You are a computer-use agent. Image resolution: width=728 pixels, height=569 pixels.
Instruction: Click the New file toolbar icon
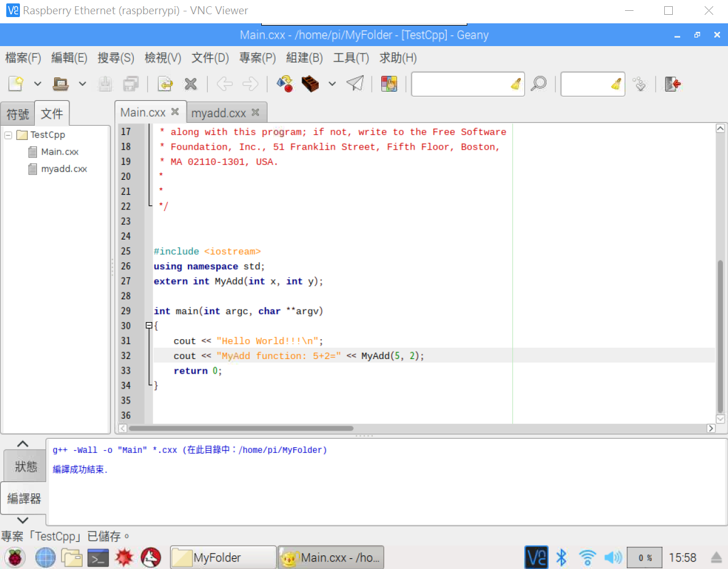pyautogui.click(x=16, y=84)
